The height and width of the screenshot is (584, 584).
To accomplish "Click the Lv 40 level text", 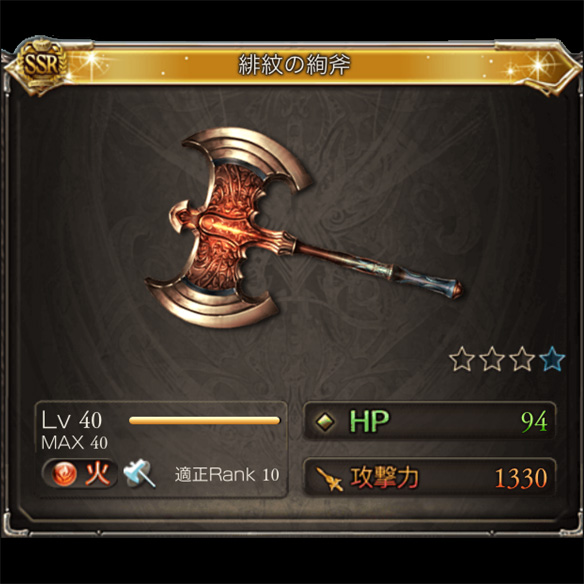I will click(x=72, y=420).
